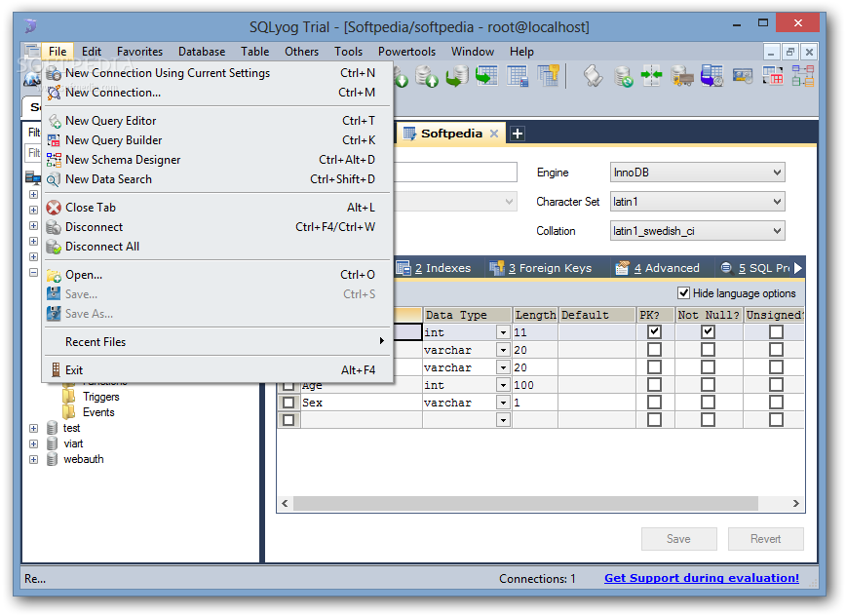Open the data type dropdown for the Age row
This screenshot has width=846, height=616.
tap(503, 385)
